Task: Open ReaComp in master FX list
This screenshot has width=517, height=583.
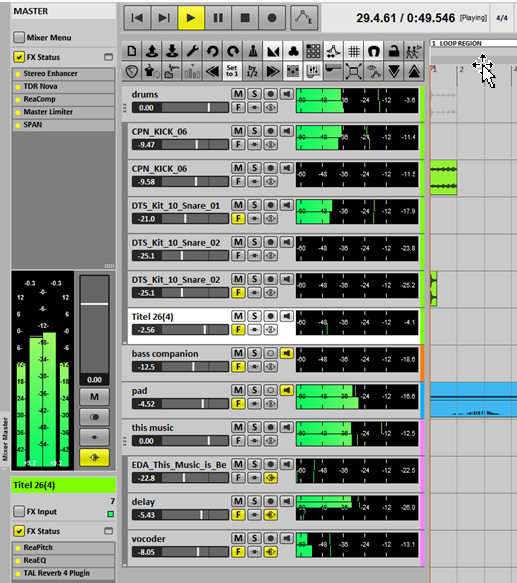Action: tap(63, 99)
